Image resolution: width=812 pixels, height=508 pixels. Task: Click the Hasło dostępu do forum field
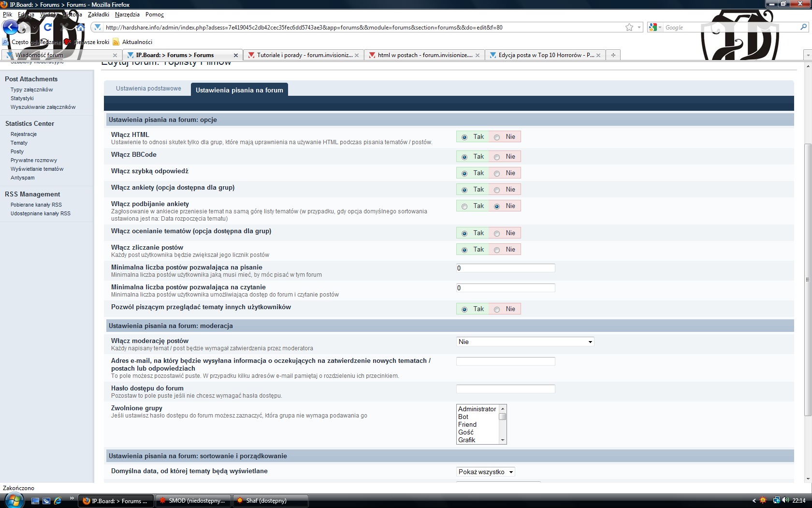(506, 389)
